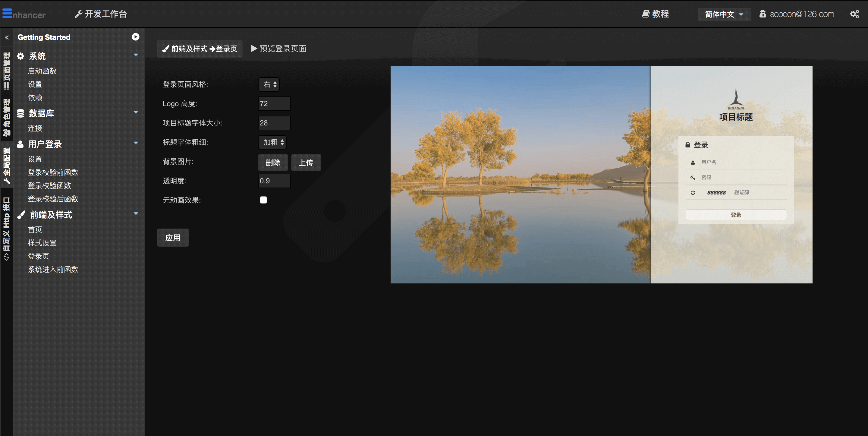Click the 删除 delete background button
The width and height of the screenshot is (868, 436).
272,163
